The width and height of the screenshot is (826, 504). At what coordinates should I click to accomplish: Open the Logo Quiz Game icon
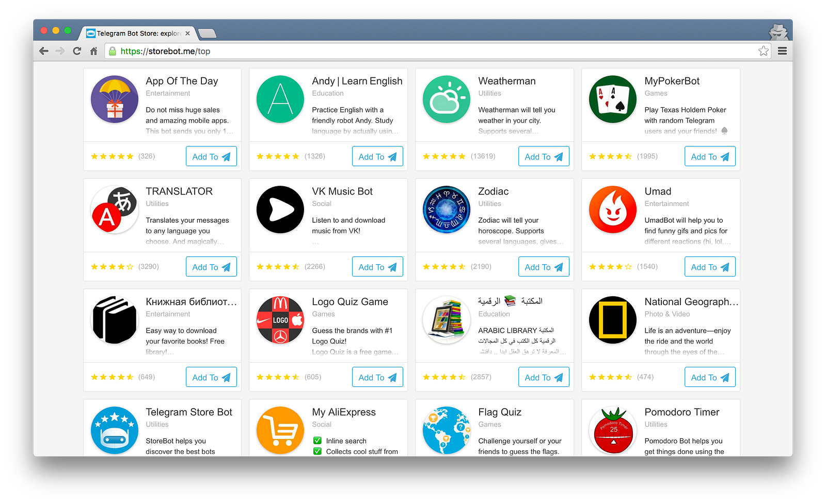[280, 320]
